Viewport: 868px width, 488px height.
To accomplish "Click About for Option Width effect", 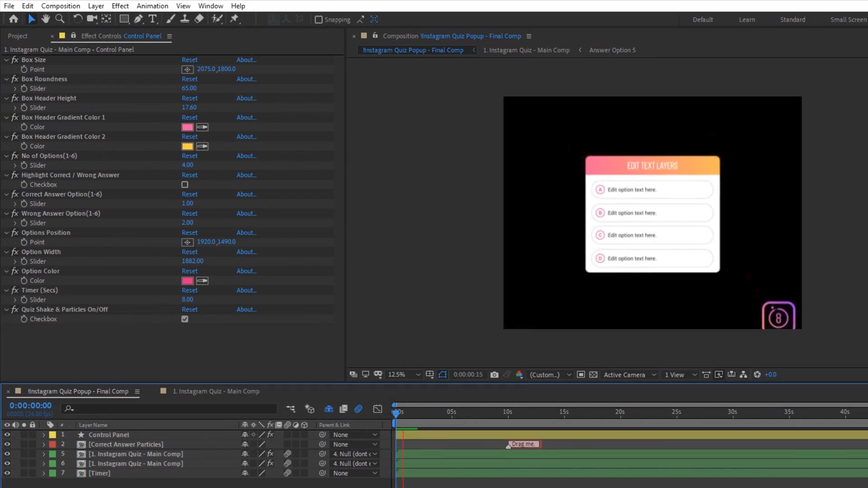I will [246, 252].
